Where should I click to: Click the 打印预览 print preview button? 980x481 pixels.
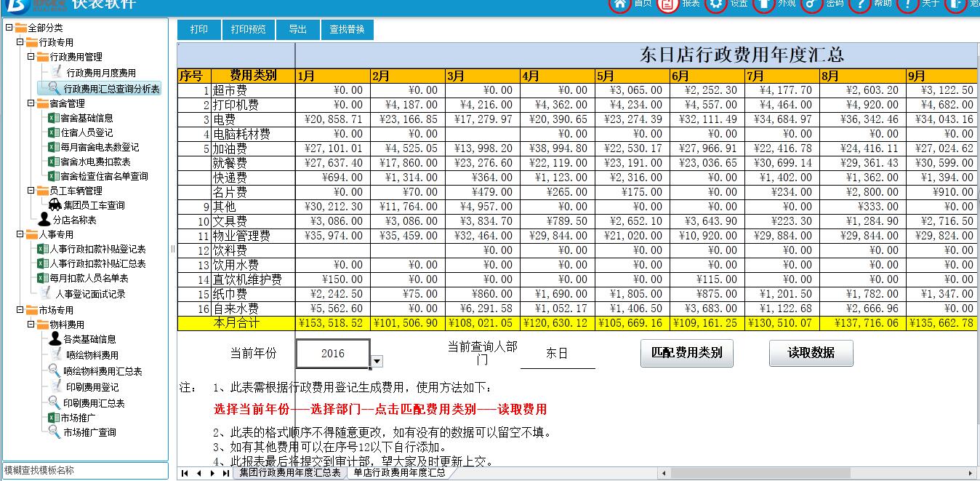249,30
